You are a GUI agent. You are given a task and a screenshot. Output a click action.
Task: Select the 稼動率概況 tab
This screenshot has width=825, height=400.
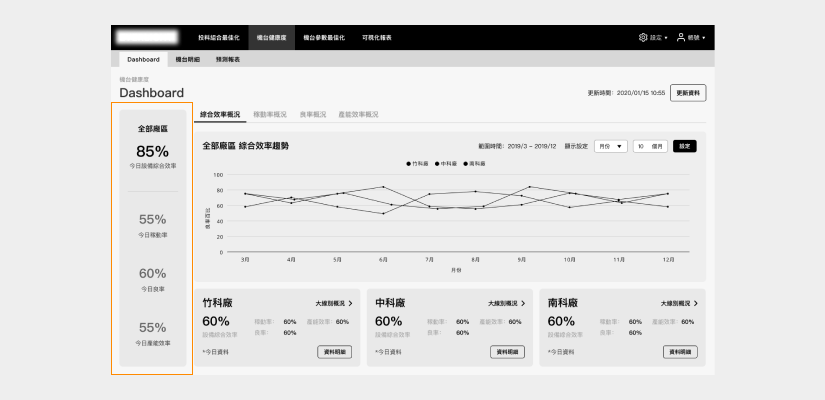coord(270,115)
